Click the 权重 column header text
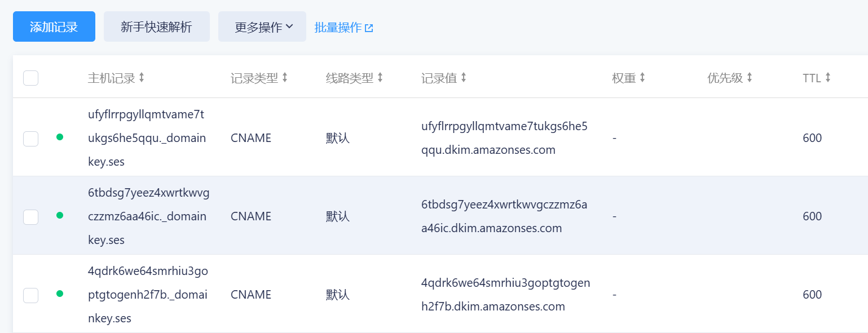Viewport: 868px width, 333px height. click(x=624, y=78)
